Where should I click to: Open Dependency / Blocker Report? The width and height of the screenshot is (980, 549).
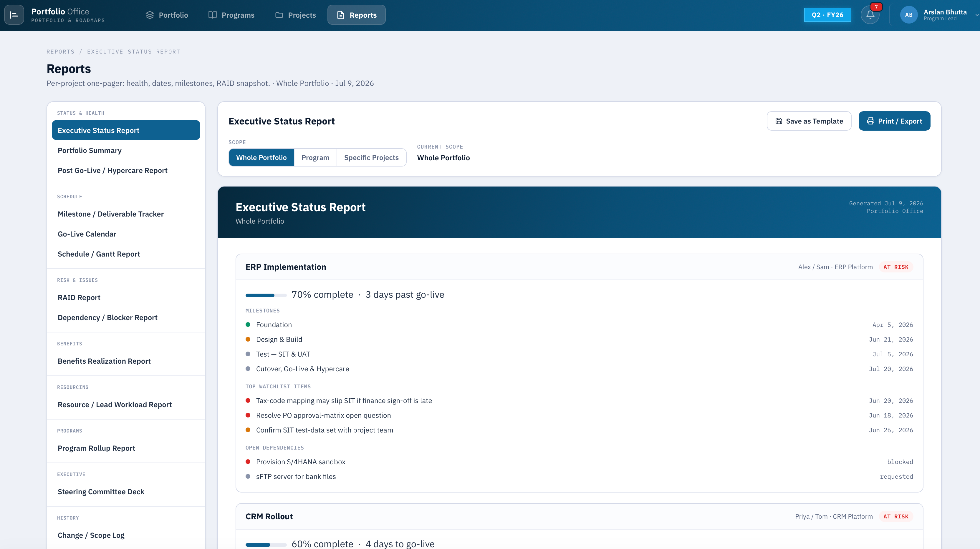126,317
